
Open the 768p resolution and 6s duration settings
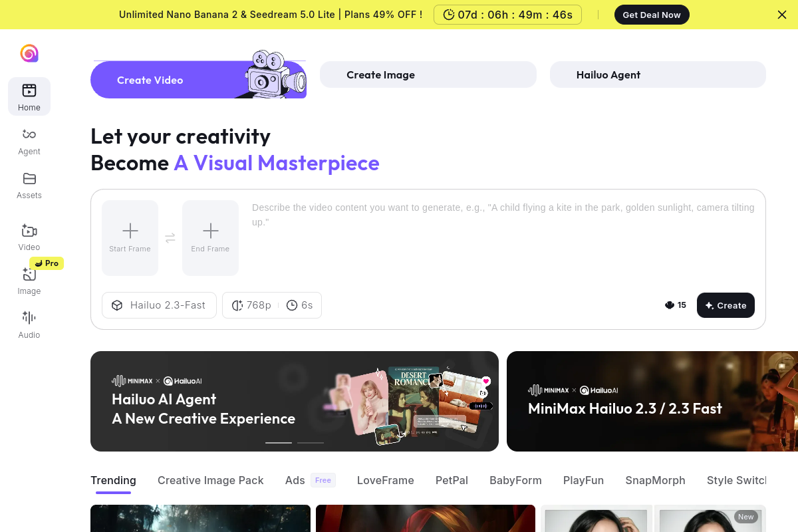point(272,305)
